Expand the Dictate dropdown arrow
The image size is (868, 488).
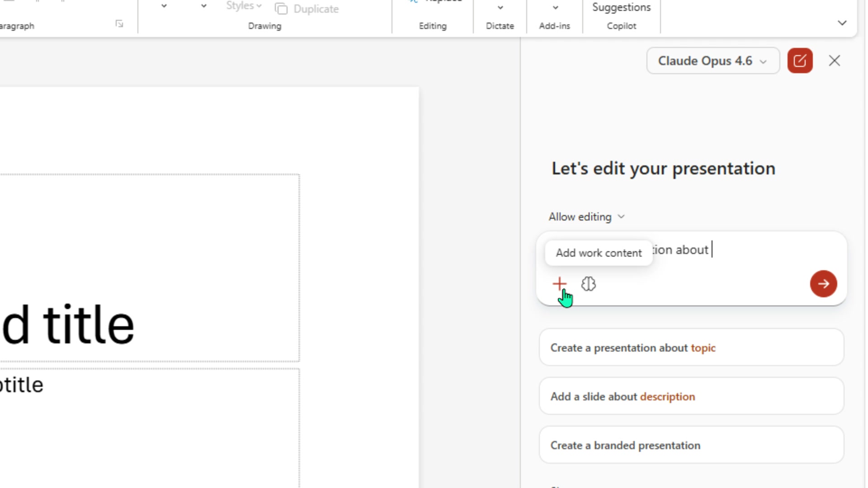(500, 8)
